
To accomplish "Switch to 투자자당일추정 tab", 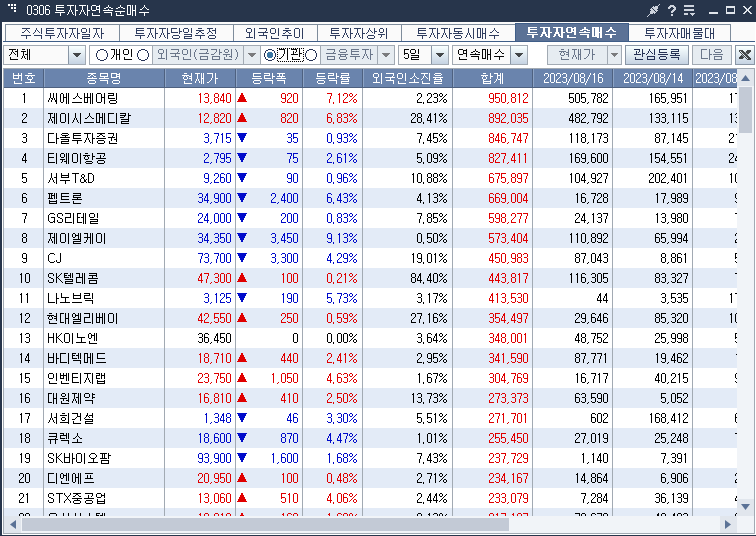I will tap(176, 33).
